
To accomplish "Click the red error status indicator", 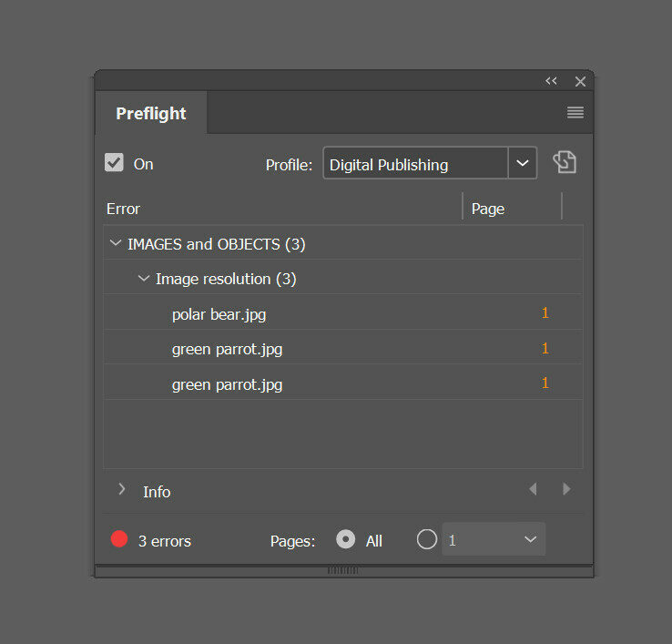I will [119, 539].
